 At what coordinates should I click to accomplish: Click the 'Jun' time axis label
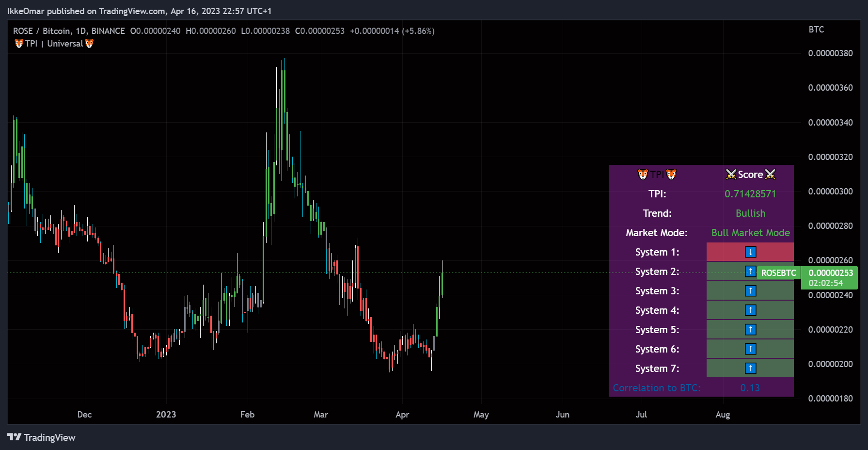[562, 415]
